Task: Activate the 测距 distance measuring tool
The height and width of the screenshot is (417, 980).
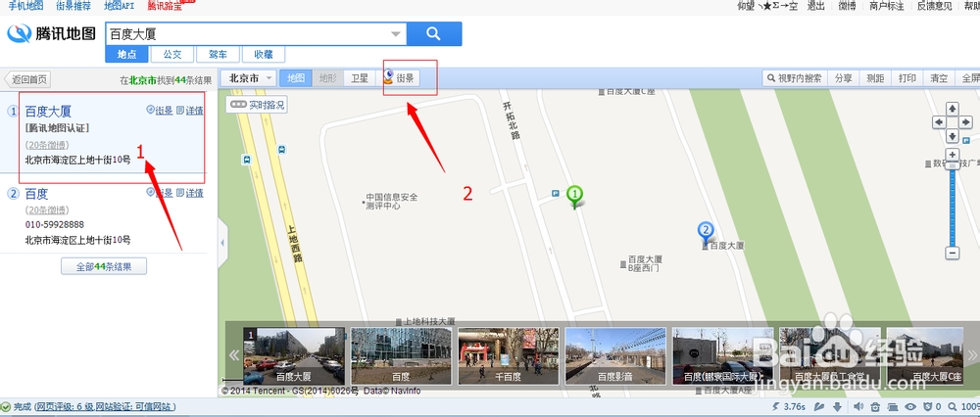Action: coord(875,78)
